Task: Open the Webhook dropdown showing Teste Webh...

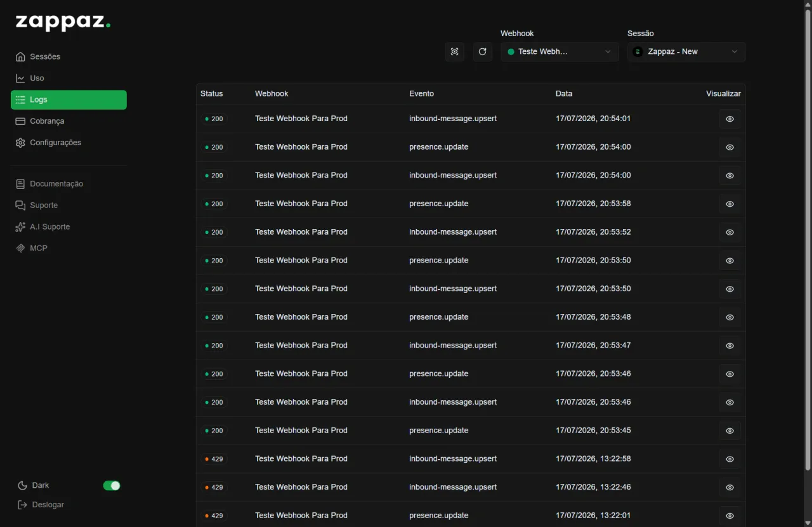Action: pos(560,51)
